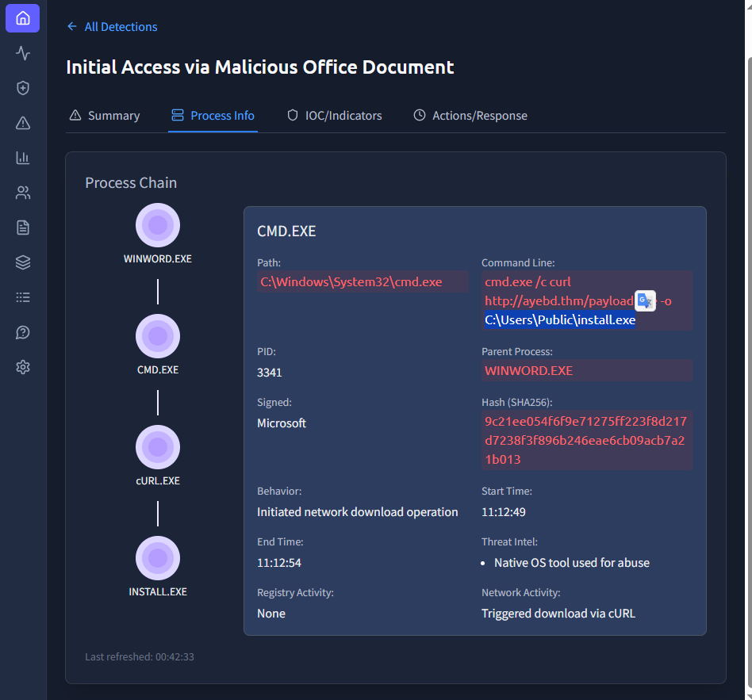
Task: Click the Process Chain heading
Action: [131, 182]
